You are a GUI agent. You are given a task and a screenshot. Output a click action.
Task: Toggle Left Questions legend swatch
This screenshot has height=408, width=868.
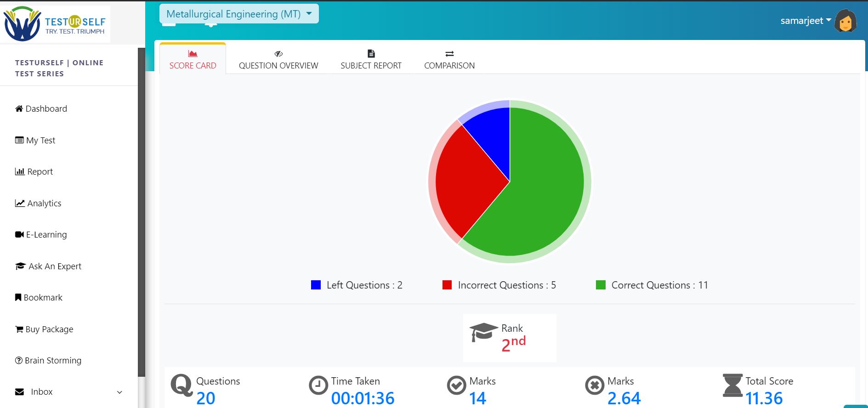[316, 285]
